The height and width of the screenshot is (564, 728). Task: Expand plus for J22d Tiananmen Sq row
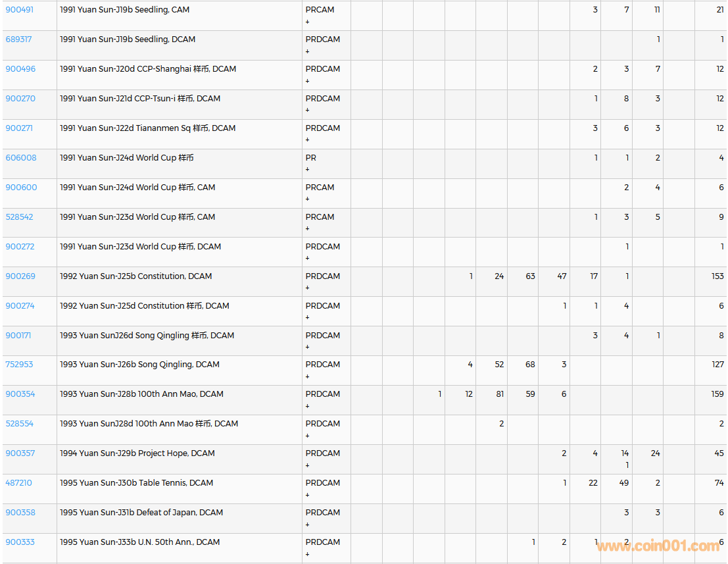[x=307, y=140]
